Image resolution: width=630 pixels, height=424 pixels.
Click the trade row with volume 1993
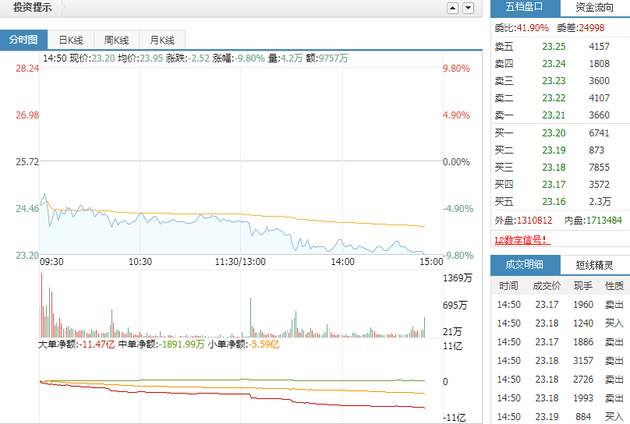click(x=560, y=398)
